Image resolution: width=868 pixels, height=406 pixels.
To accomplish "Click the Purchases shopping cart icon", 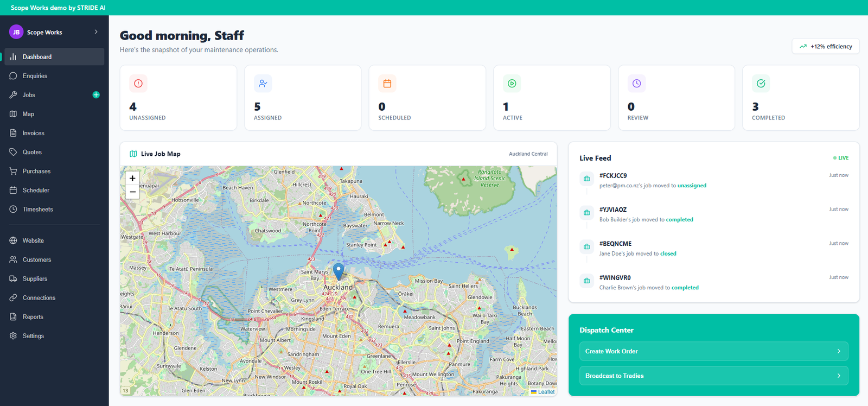I will [13, 171].
